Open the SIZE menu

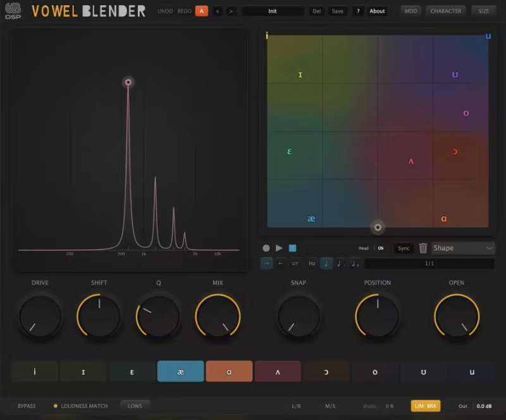(x=483, y=11)
